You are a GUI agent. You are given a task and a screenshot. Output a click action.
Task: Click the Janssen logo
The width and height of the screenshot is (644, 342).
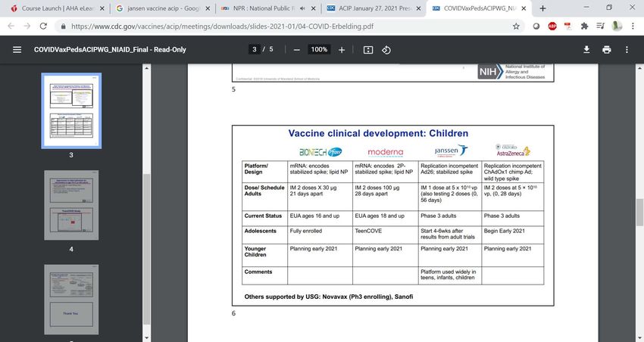451,151
